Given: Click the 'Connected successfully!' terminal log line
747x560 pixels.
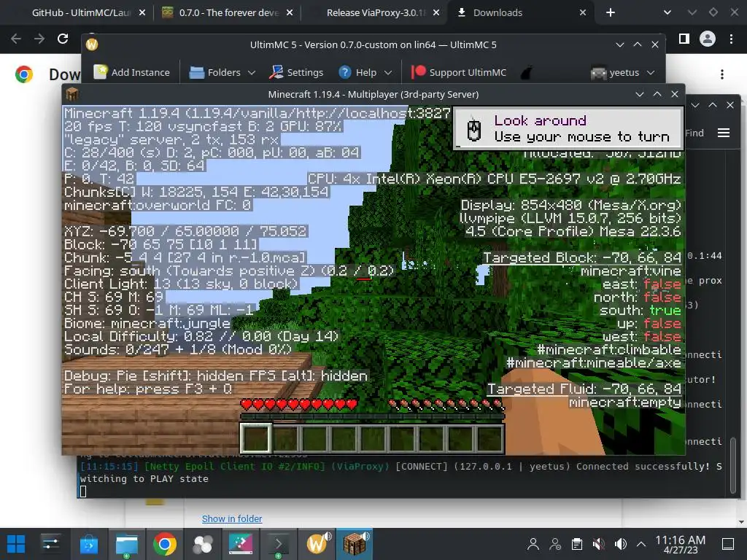Looking at the screenshot, I should tap(400, 472).
